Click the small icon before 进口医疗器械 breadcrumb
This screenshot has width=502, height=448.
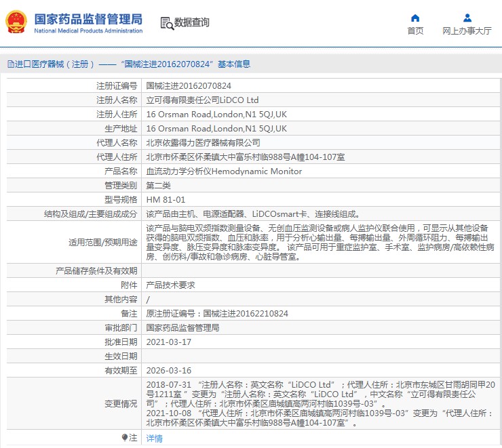coord(10,64)
